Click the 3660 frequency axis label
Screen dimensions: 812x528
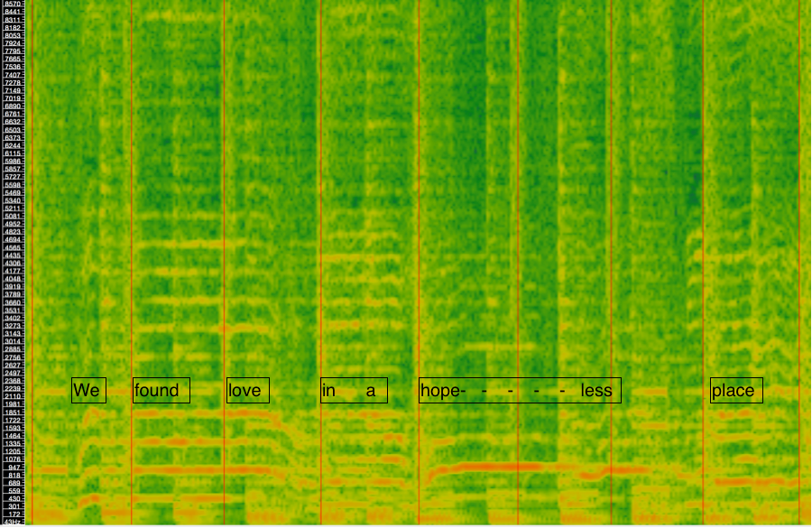pos(13,302)
